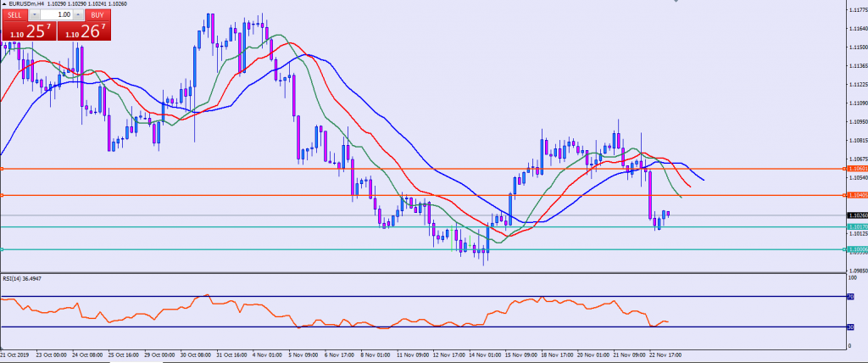Select the 1.1000 teal horizontal line label
Image resolution: width=868 pixels, height=363 pixels.
coord(856,249)
